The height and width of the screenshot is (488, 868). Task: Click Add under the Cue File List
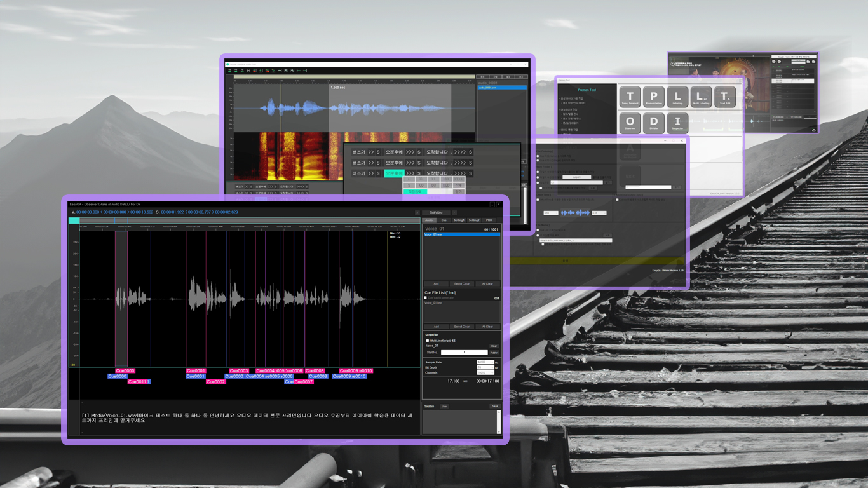point(436,327)
